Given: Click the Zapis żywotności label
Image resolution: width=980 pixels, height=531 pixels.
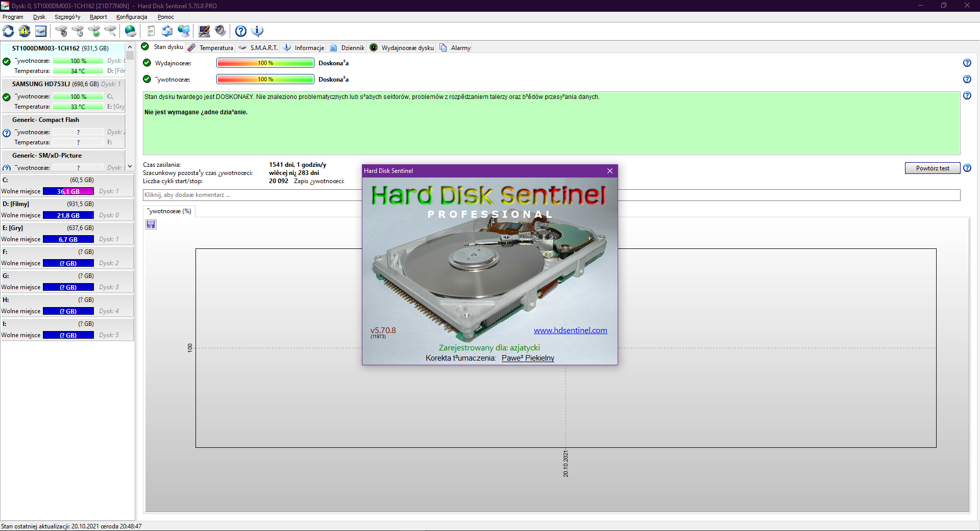Looking at the screenshot, I should pyautogui.click(x=319, y=181).
